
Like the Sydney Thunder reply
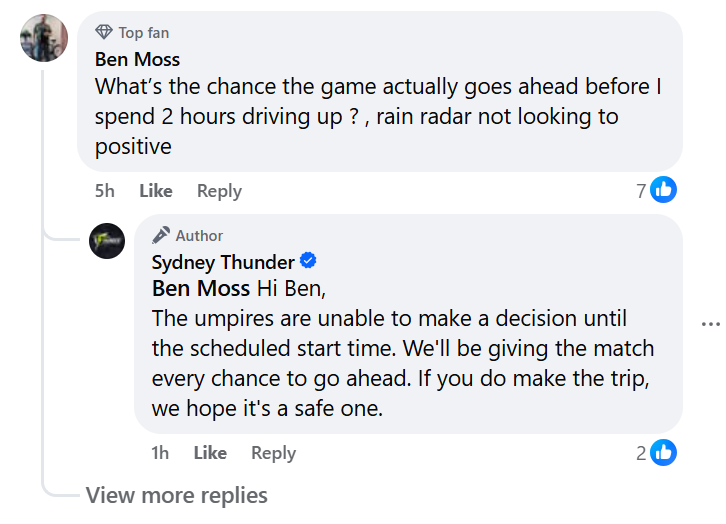coord(210,453)
